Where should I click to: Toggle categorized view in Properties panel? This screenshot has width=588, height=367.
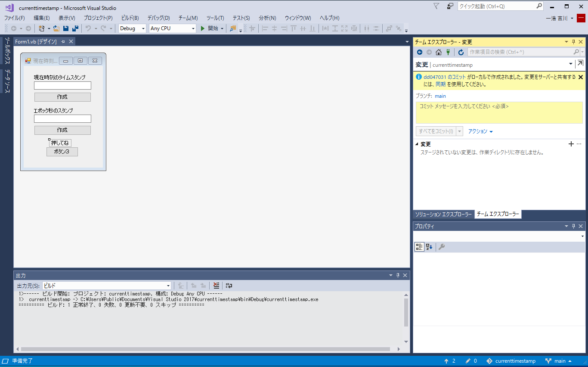419,247
